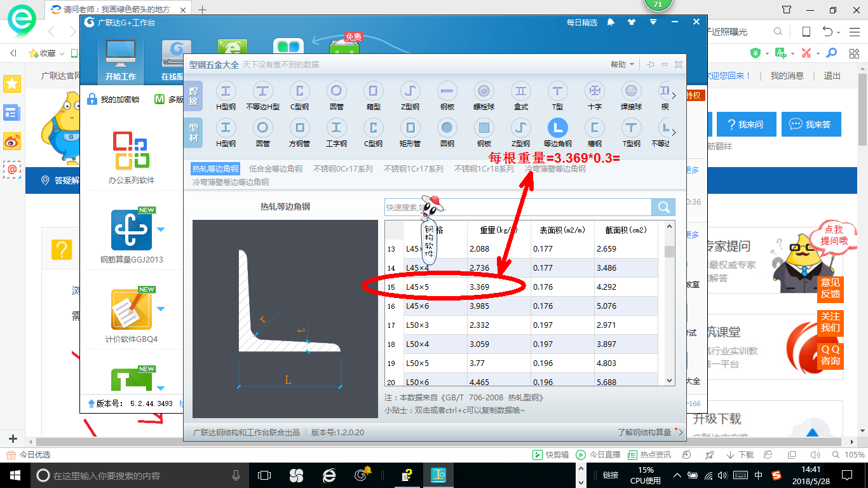Focus Windows taskbar search box
Screen dimensions: 868x488
139,475
